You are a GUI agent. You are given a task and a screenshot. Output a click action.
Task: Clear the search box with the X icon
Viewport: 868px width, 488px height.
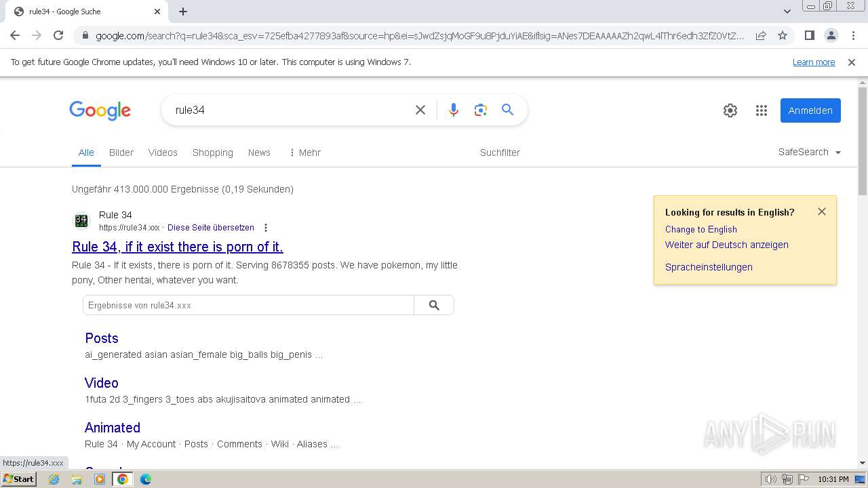(x=420, y=110)
